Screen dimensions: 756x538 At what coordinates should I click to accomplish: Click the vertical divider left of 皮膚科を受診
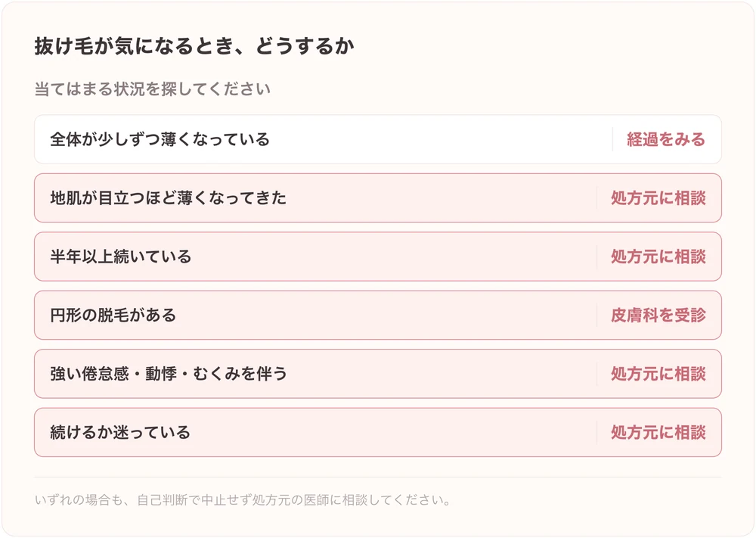(596, 315)
